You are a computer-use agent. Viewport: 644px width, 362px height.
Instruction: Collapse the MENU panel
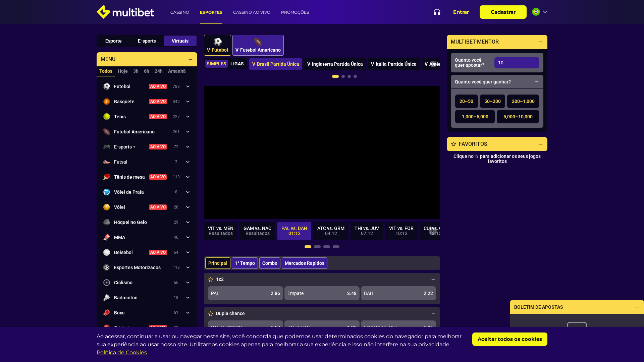coord(191,59)
